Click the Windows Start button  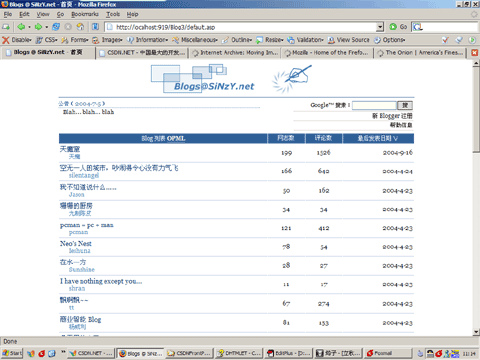click(x=12, y=353)
